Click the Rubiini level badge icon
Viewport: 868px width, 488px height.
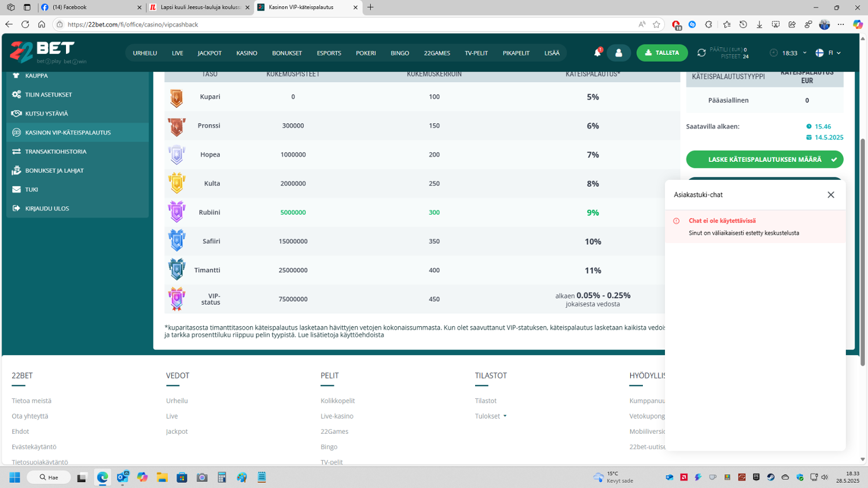tap(176, 212)
